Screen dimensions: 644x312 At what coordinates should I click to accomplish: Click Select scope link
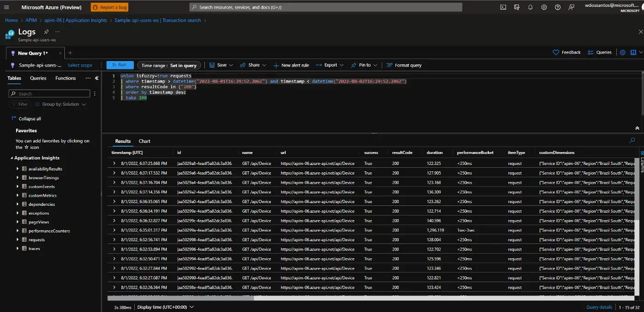[x=80, y=65]
